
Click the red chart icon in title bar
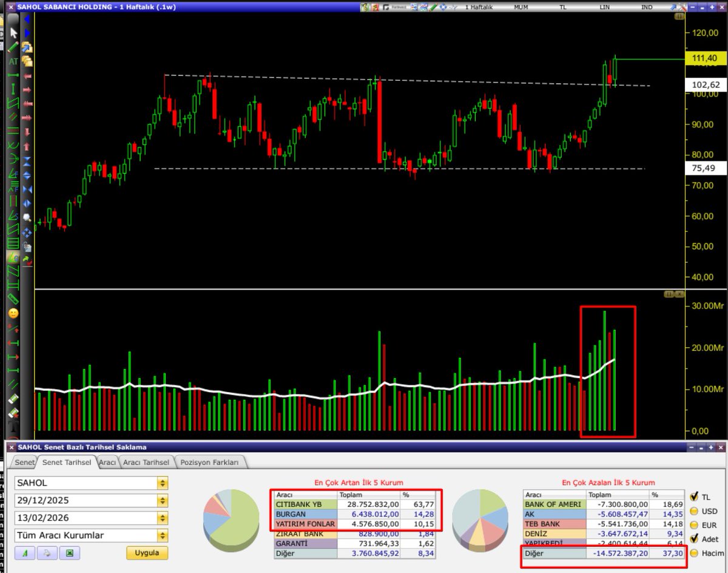tap(375, 7)
